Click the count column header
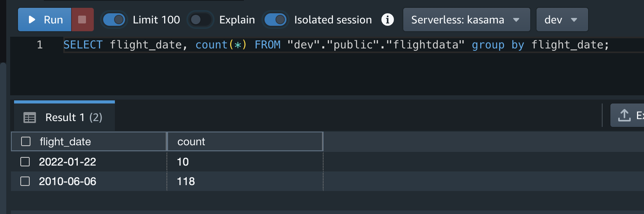644x214 pixels. [x=191, y=142]
